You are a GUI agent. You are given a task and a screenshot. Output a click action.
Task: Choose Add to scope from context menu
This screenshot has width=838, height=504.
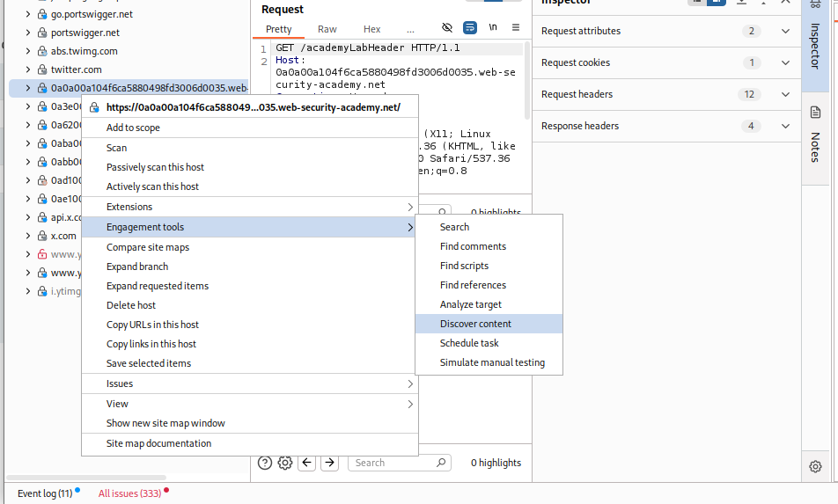point(133,128)
